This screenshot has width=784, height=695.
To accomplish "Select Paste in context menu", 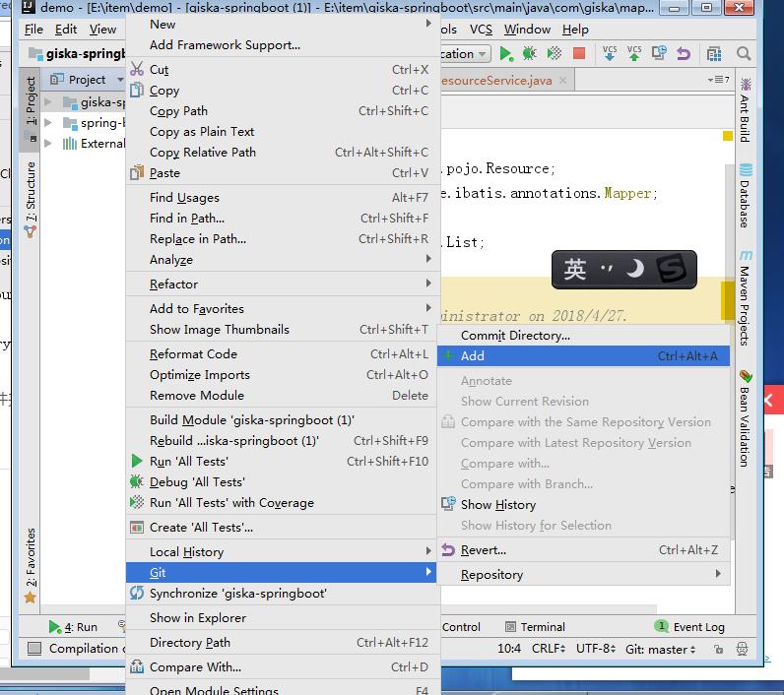I will pos(283,173).
